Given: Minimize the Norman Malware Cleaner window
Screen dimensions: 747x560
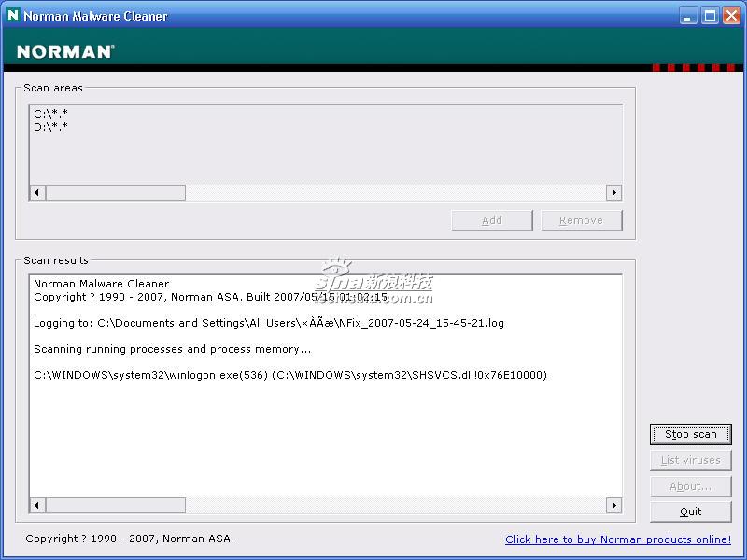Looking at the screenshot, I should 688,16.
